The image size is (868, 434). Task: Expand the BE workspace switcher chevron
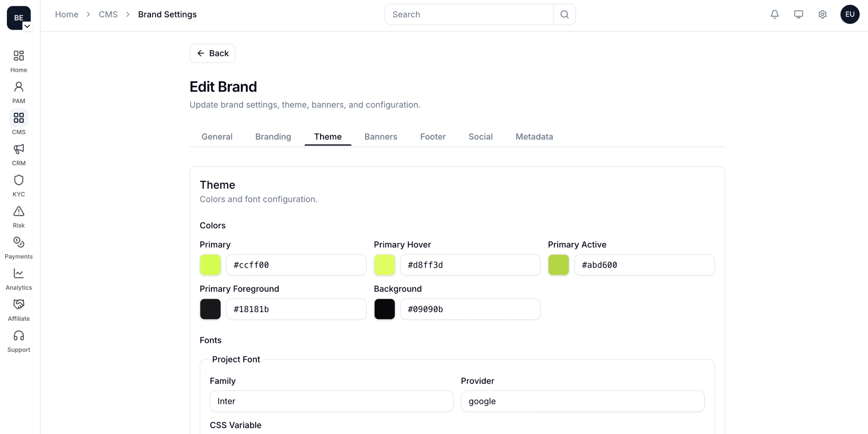[27, 26]
